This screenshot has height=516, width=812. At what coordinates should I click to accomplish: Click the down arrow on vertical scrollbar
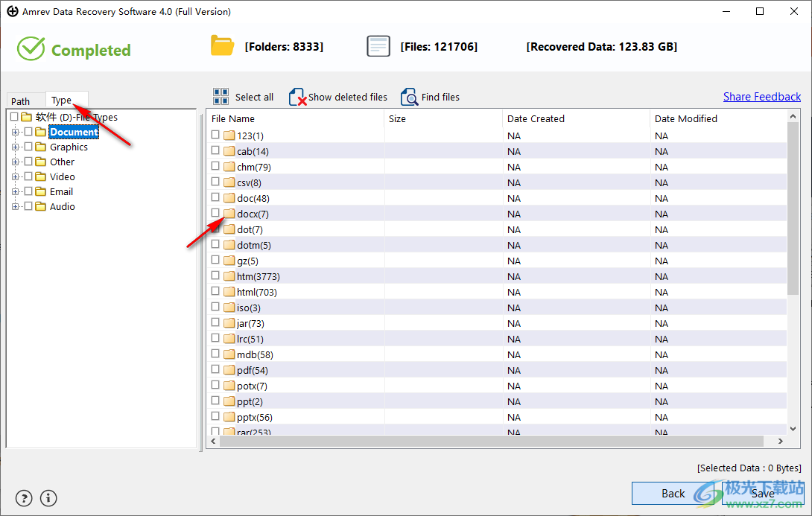[793, 429]
